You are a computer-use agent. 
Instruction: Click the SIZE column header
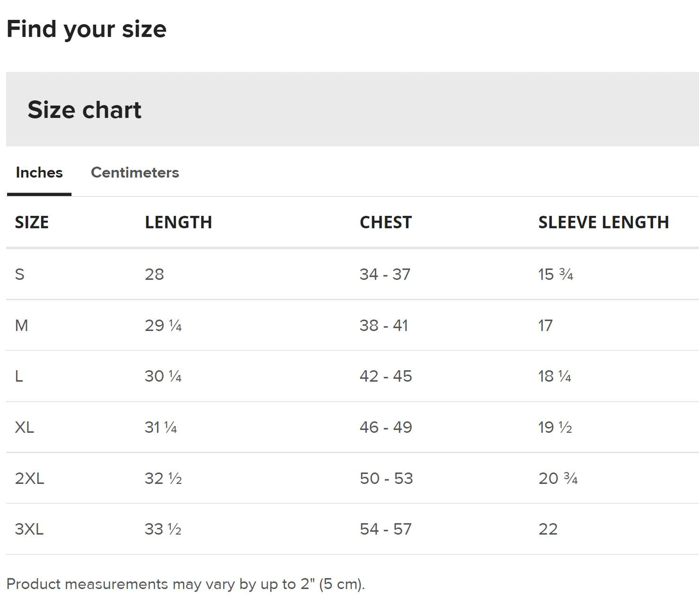pos(32,223)
